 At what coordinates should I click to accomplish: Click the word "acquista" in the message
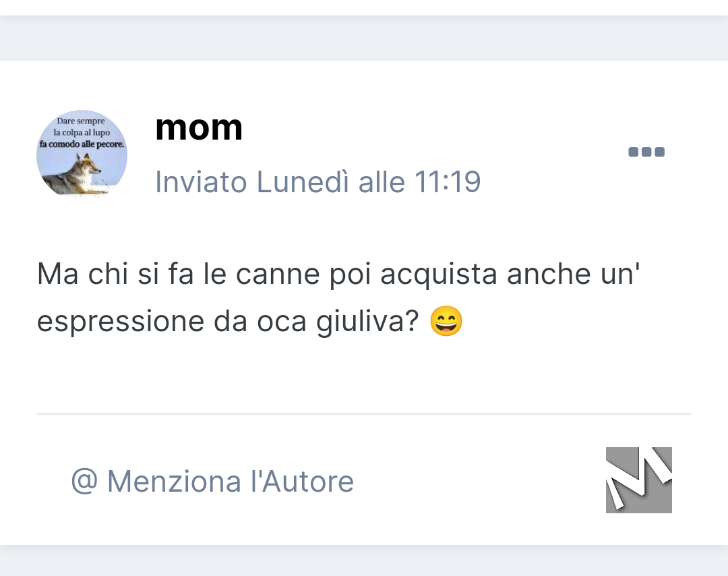click(439, 274)
